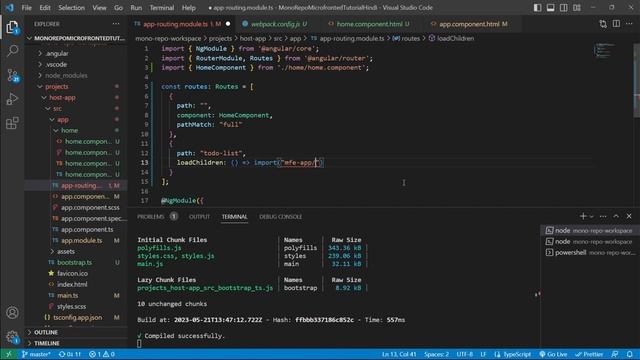Open app.module.ts in explorer
The image size is (640, 360).
coord(82,240)
